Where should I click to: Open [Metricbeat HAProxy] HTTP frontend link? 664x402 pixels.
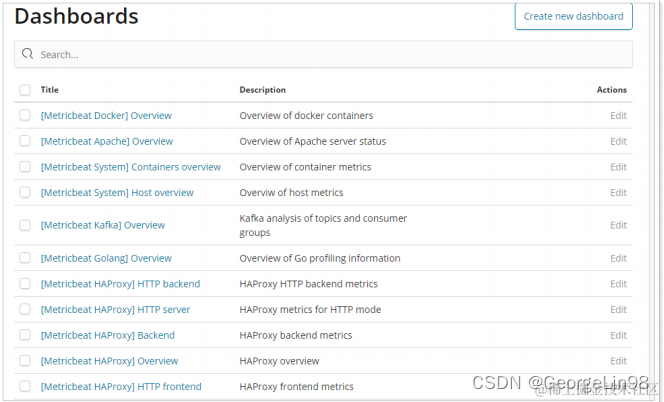pyautogui.click(x=121, y=387)
